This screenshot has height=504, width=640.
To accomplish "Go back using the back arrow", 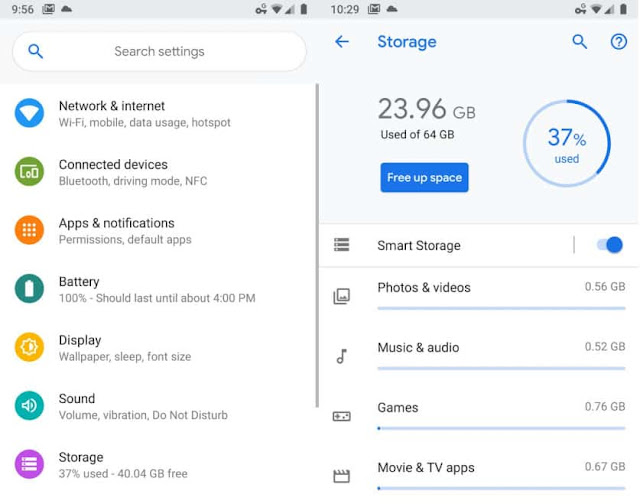I will (x=342, y=42).
